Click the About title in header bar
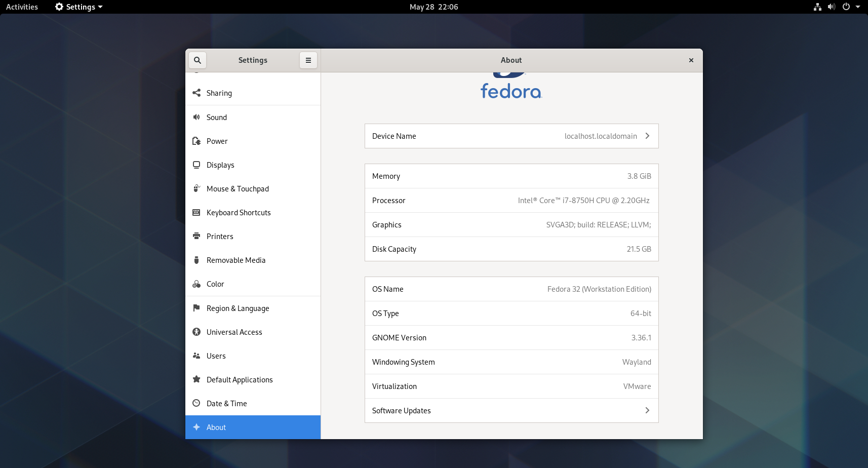Screen dimensions: 868x468 coord(511,60)
